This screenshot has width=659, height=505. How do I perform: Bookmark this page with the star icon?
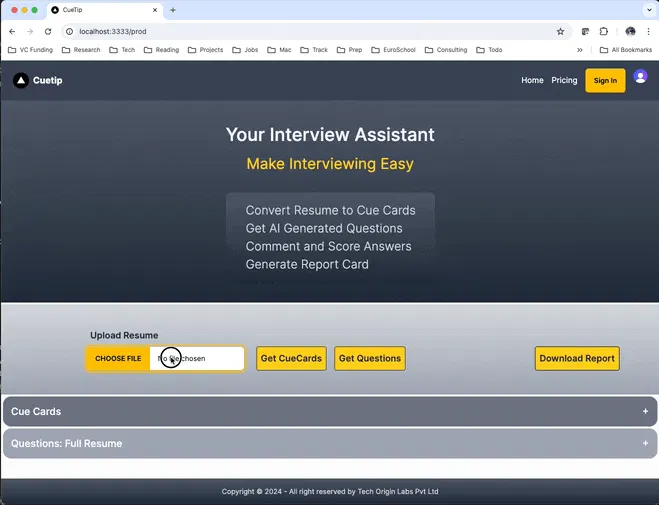click(x=560, y=32)
